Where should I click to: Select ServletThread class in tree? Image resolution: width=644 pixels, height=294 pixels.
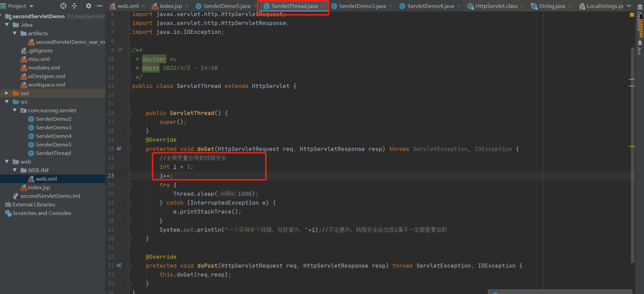pos(50,153)
